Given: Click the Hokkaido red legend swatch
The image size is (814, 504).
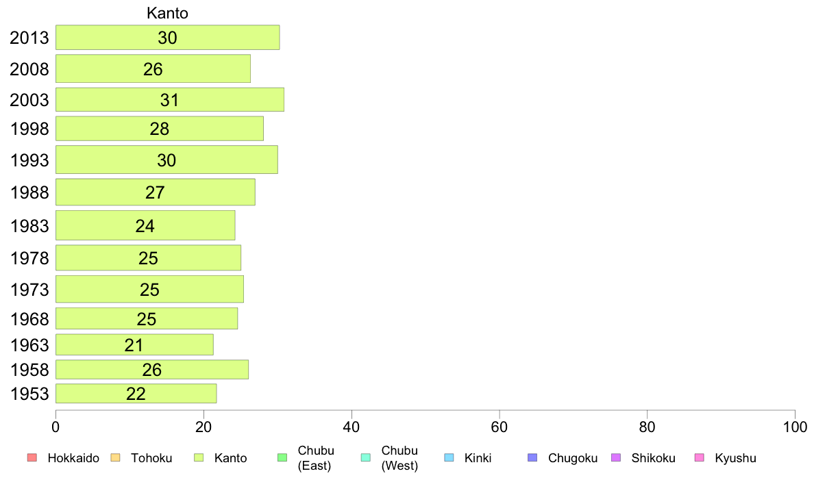Looking at the screenshot, I should (x=32, y=458).
